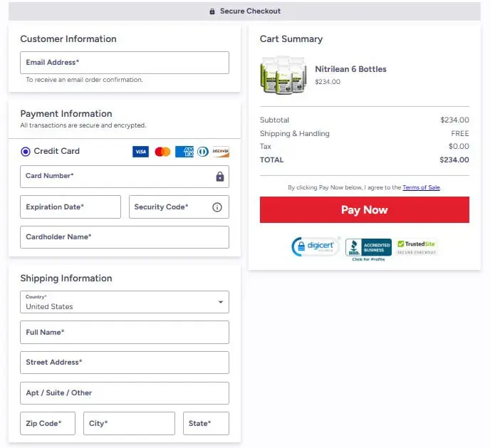Select the Credit Card payment option
The image size is (490, 448).
tap(26, 152)
